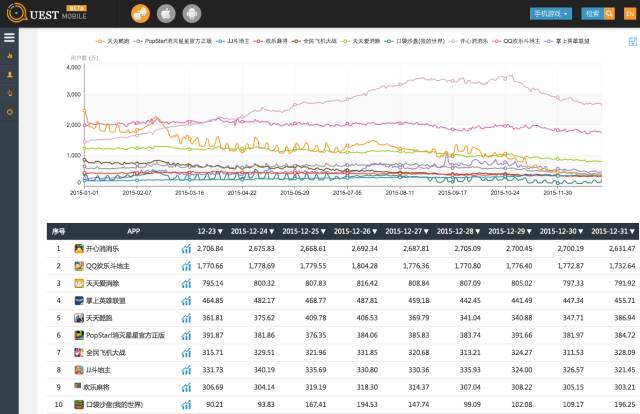The width and height of the screenshot is (640, 414).
Task: Open trend chart icon for JJ斗地主
Action: (186, 370)
